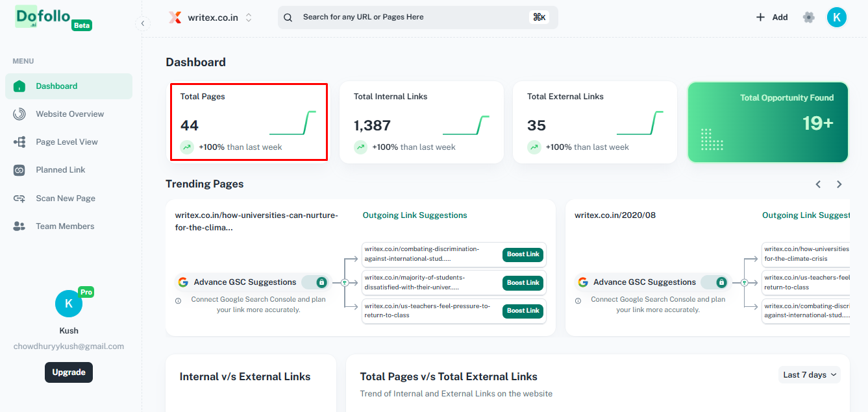This screenshot has height=412, width=868.
Task: Open the K profile avatar in the header
Action: point(837,18)
